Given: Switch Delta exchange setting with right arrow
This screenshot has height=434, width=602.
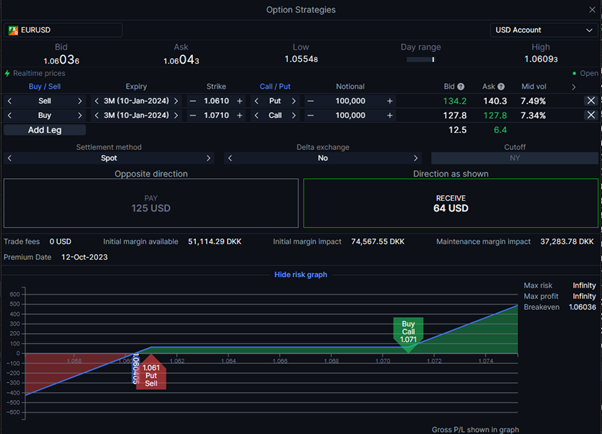Looking at the screenshot, I should click(421, 158).
